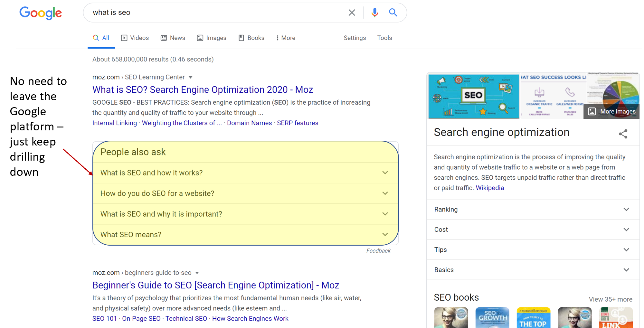
Task: Expand the Ranking section
Action: pyautogui.click(x=533, y=210)
